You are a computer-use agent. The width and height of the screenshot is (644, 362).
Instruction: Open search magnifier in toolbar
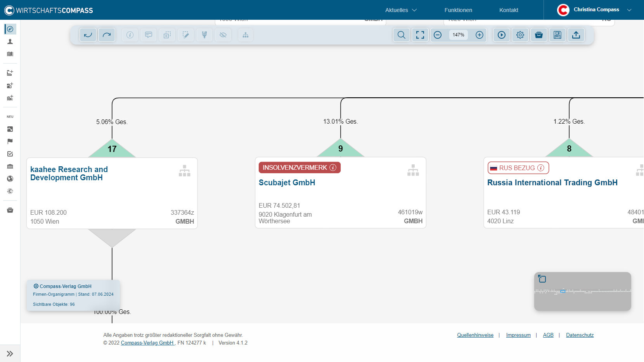pyautogui.click(x=402, y=35)
